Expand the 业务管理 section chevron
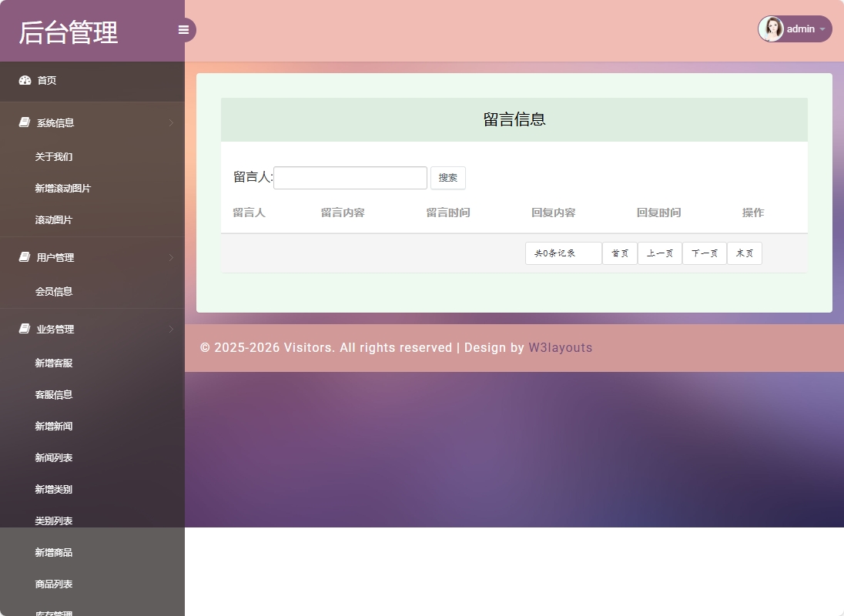Screen dimensions: 844x616 (x=171, y=330)
